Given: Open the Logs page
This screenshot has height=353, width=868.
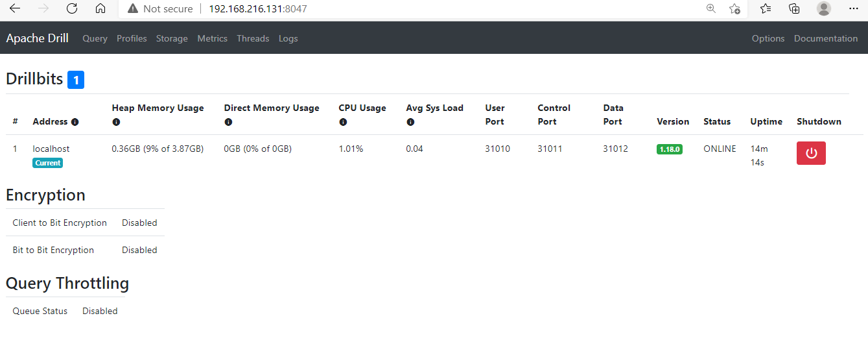Looking at the screenshot, I should click(288, 38).
